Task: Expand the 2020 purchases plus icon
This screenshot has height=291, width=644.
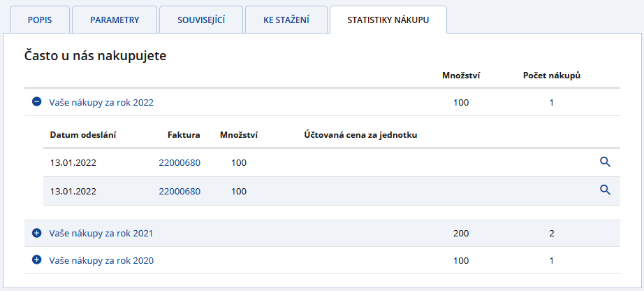Action: 37,260
